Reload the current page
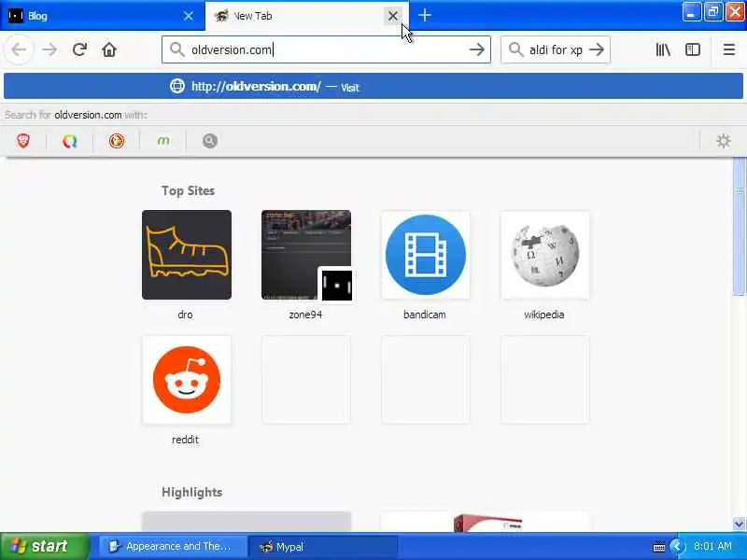 coord(79,49)
